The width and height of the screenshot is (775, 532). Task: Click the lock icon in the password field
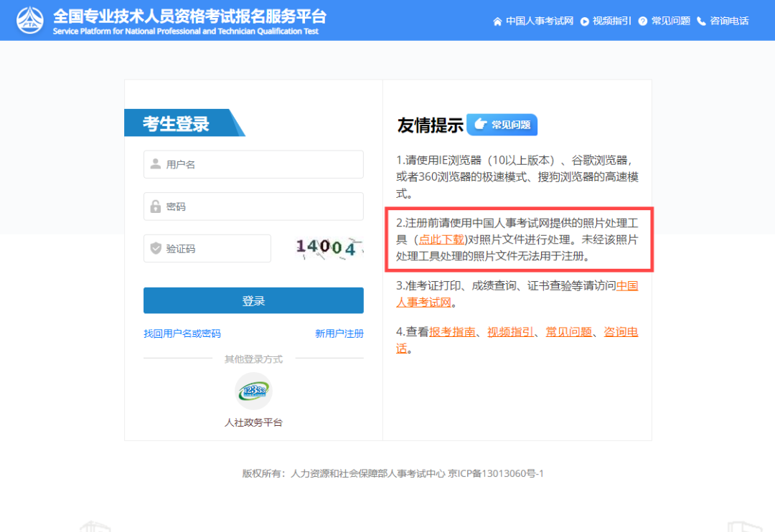pos(155,206)
